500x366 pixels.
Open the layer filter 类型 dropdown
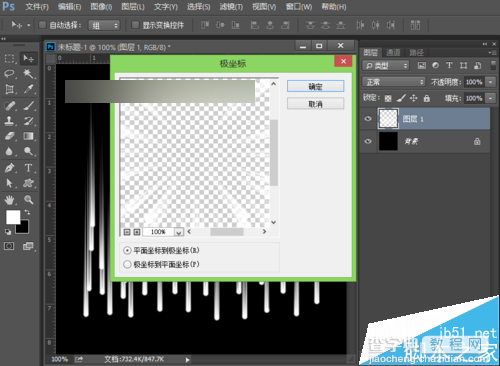tap(385, 66)
